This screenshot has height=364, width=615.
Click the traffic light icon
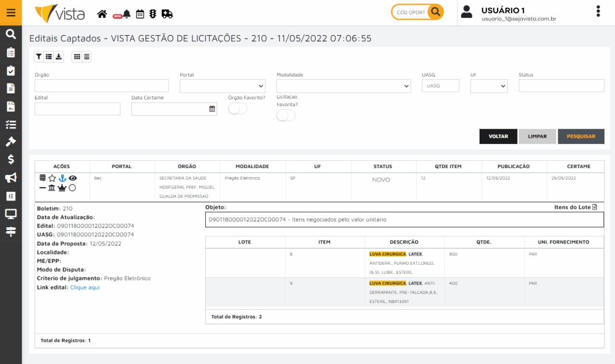tap(153, 14)
